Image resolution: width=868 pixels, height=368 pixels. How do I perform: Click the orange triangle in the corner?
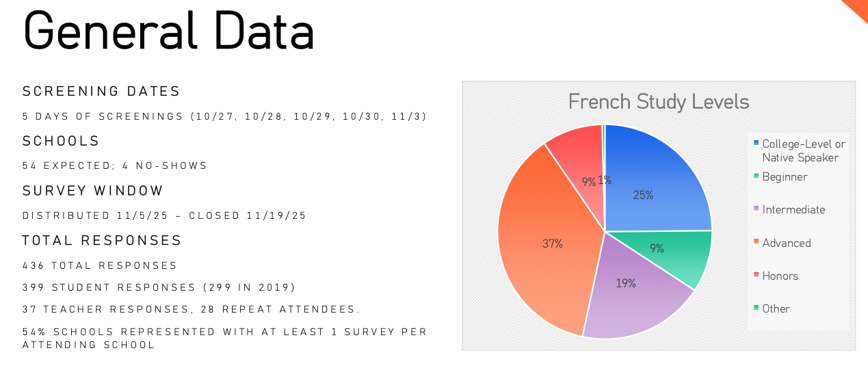pyautogui.click(x=858, y=7)
